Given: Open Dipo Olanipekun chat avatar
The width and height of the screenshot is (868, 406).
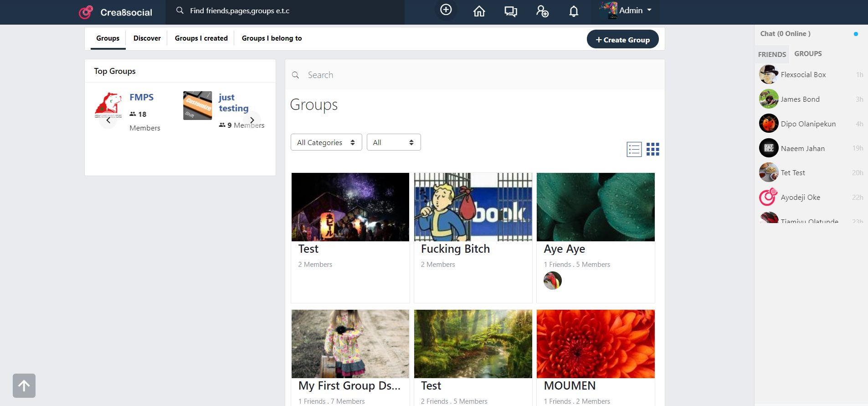Looking at the screenshot, I should [x=769, y=124].
